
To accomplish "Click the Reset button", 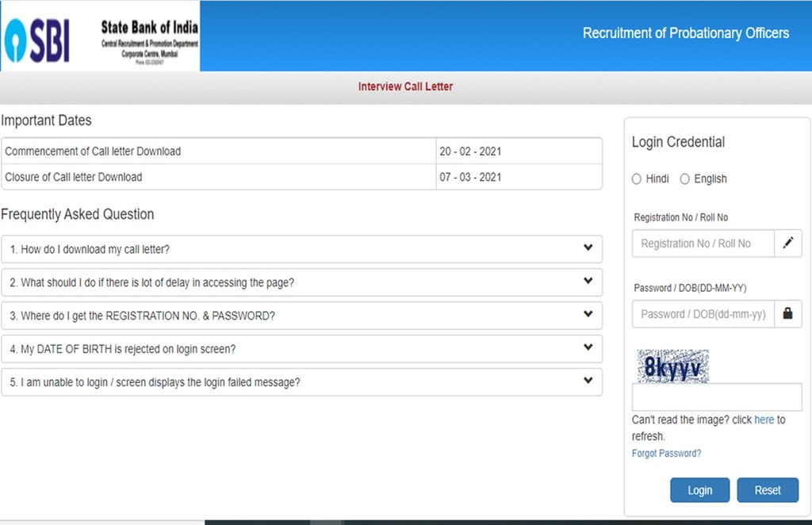I will click(x=768, y=490).
